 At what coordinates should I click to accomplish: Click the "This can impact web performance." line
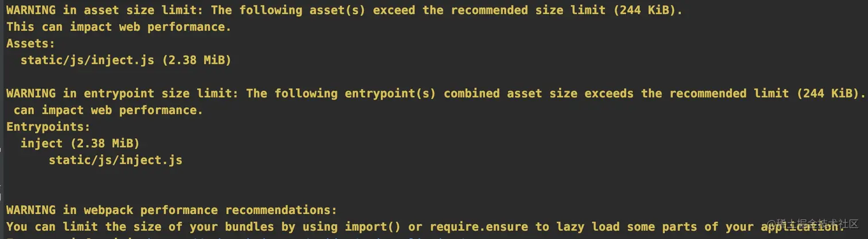tap(119, 26)
